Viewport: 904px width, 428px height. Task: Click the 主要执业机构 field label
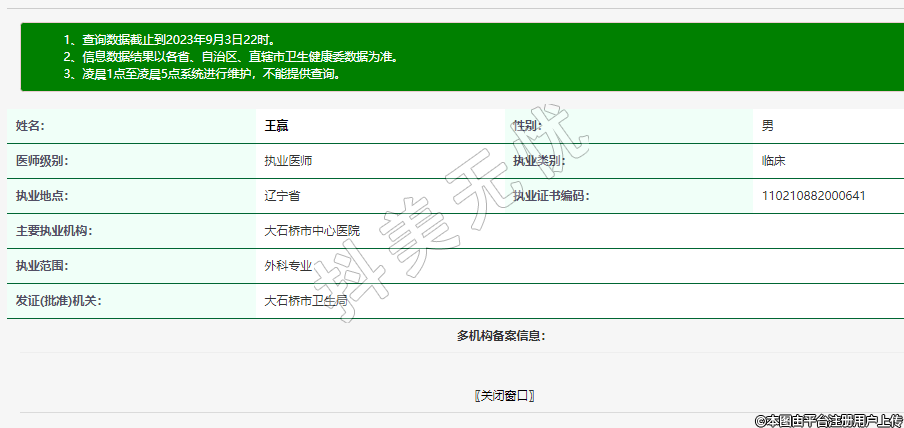click(x=54, y=231)
